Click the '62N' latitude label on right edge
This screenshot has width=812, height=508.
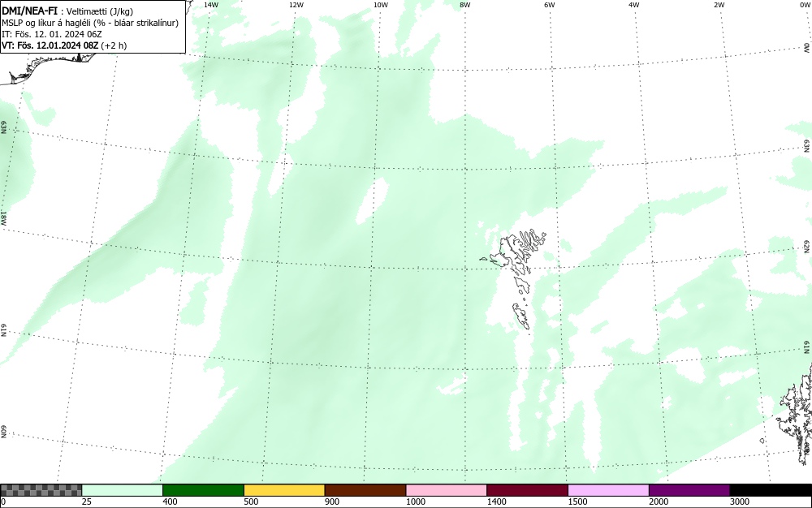pyautogui.click(x=807, y=248)
